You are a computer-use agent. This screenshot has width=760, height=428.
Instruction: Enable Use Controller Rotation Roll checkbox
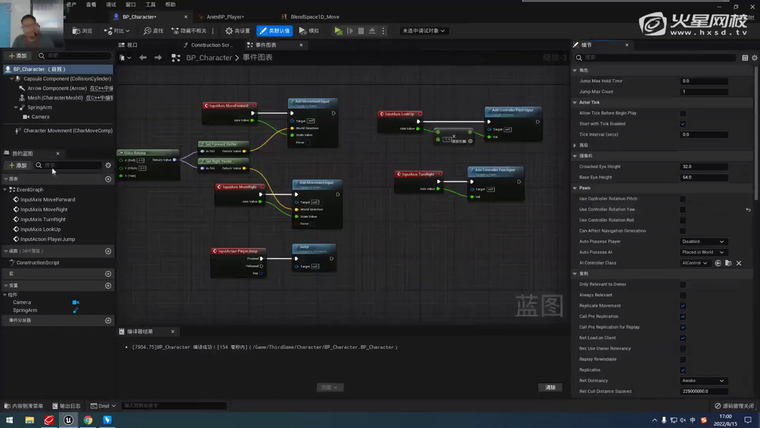683,221
